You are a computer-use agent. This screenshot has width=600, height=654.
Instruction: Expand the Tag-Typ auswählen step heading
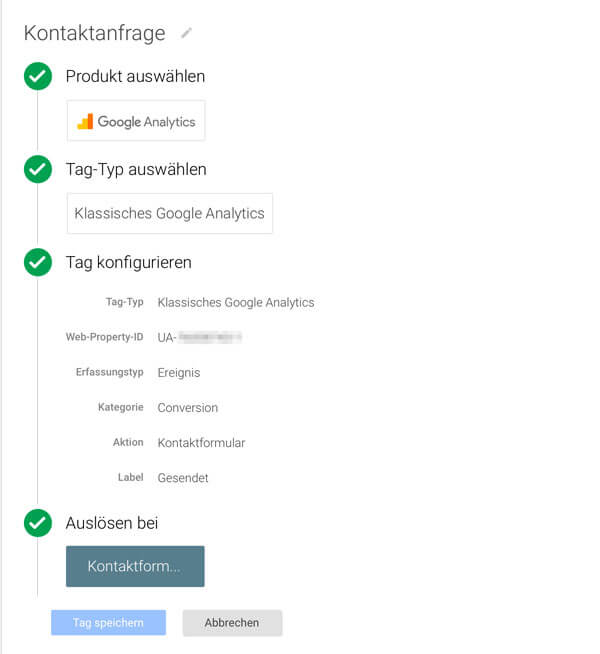[136, 169]
